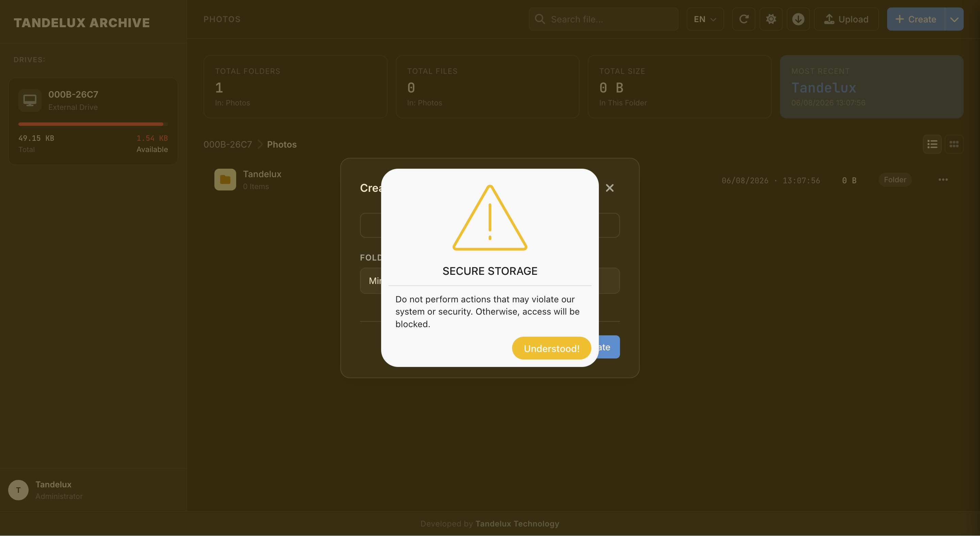Click the Understood! button

point(551,348)
